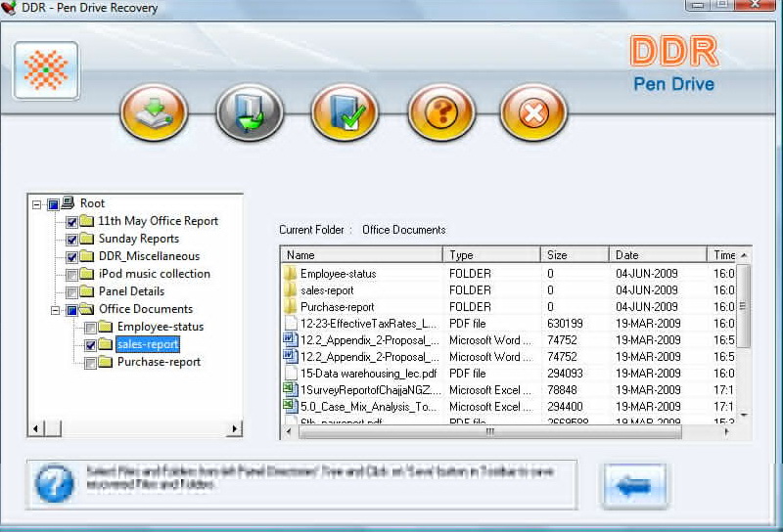The image size is (783, 532).
Task: Collapse the Root tree node
Action: tap(37, 204)
